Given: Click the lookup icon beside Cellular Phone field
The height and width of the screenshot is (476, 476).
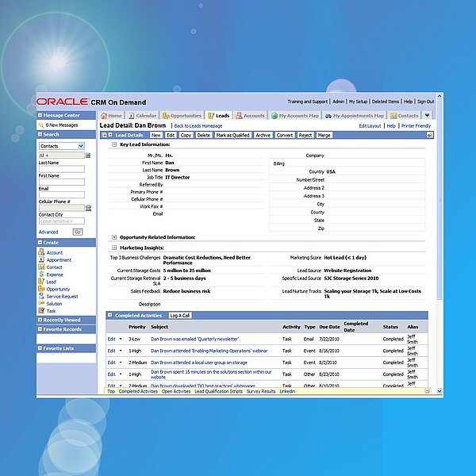Looking at the screenshot, I should (x=88, y=208).
